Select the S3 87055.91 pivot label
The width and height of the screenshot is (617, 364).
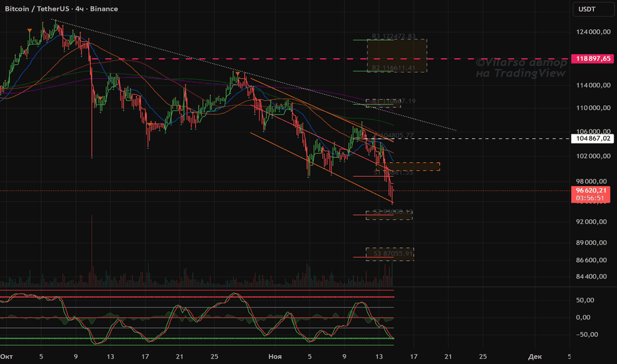(393, 253)
